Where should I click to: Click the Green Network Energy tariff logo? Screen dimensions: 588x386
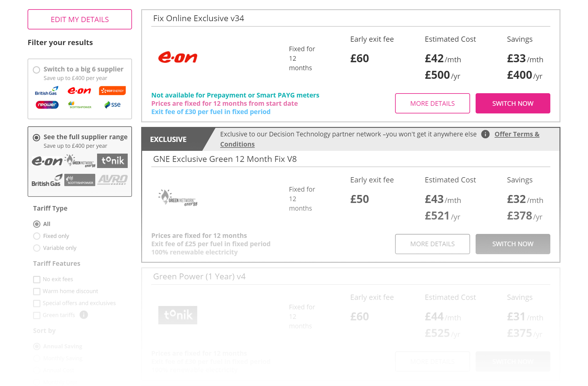coord(178,198)
